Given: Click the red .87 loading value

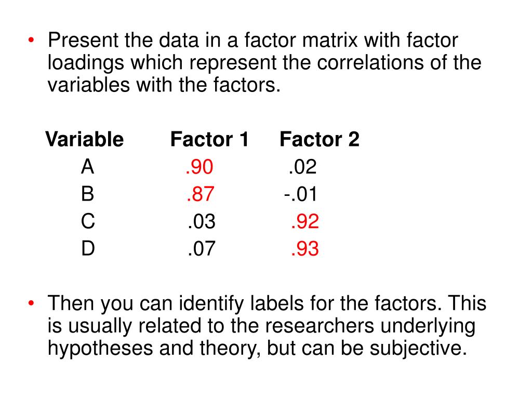Looking at the screenshot, I should (x=200, y=194).
